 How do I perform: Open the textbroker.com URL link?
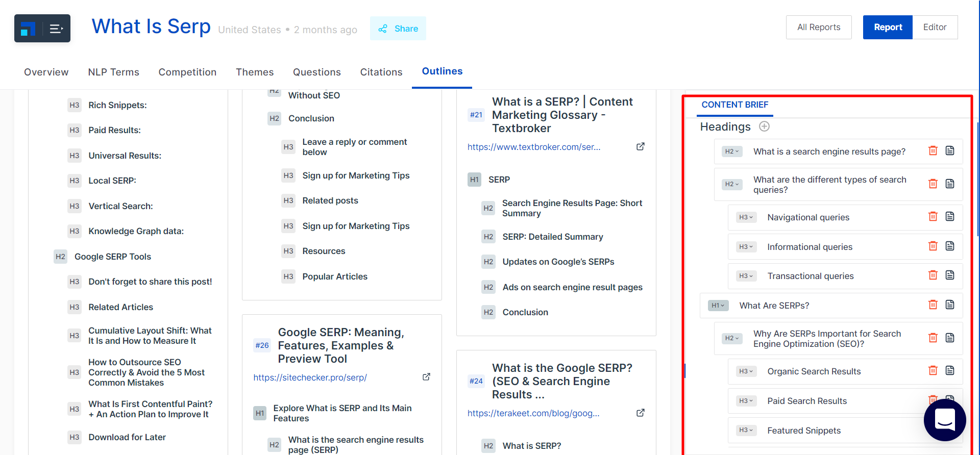pyautogui.click(x=534, y=147)
